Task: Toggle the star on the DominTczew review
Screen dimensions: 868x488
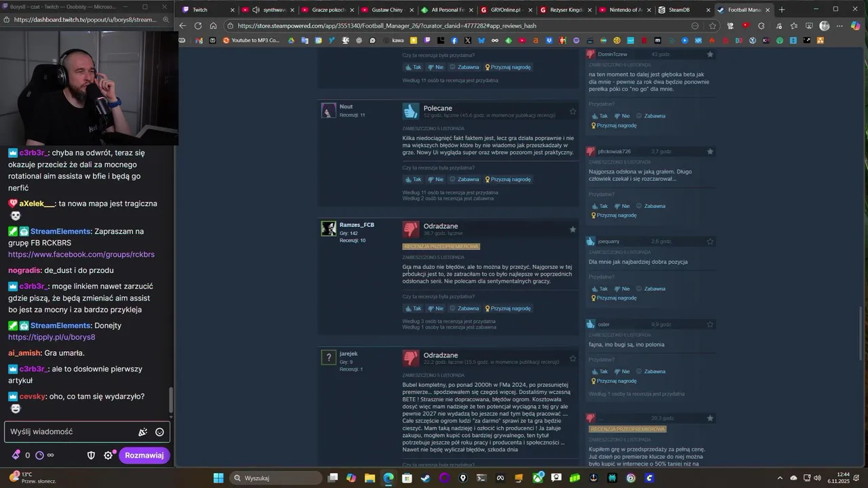Action: (x=710, y=54)
